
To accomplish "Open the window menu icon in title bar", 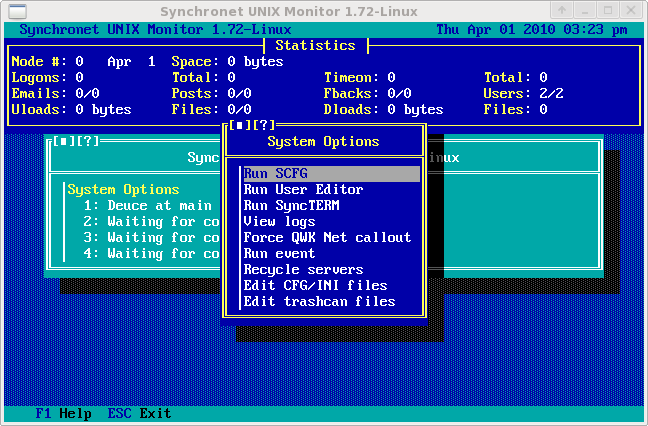I will 18,11.
